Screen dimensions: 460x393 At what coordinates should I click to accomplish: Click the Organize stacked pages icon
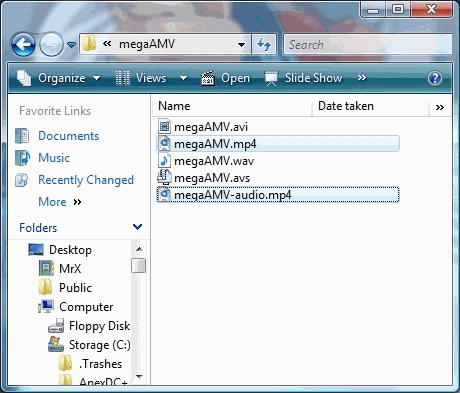point(24,78)
